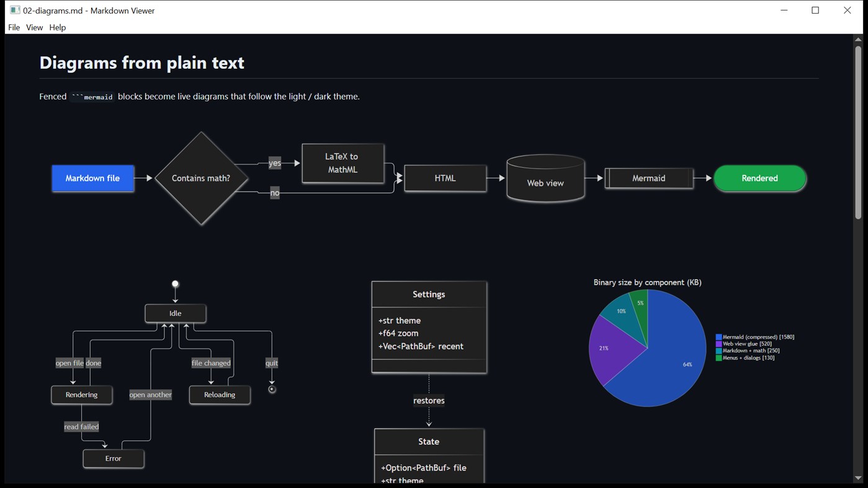This screenshot has width=868, height=488.
Task: Open the Help menu
Action: (x=57, y=27)
